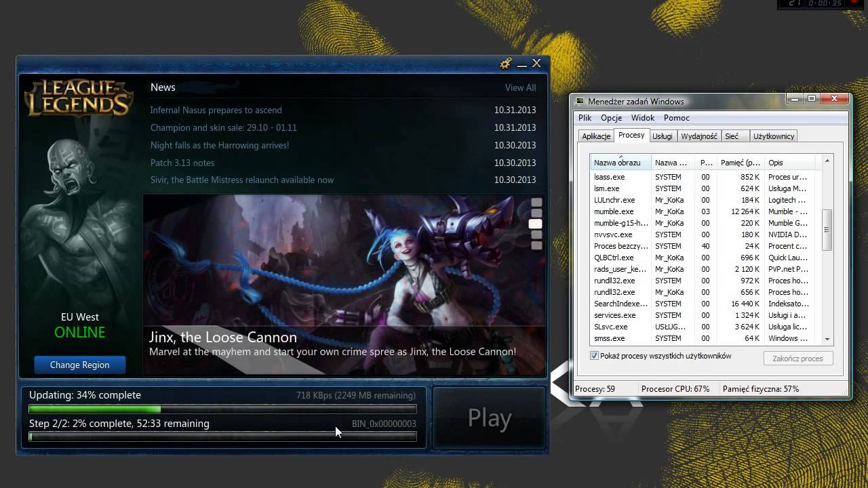
Task: Select the SearchIndexe process row
Action: [703, 304]
